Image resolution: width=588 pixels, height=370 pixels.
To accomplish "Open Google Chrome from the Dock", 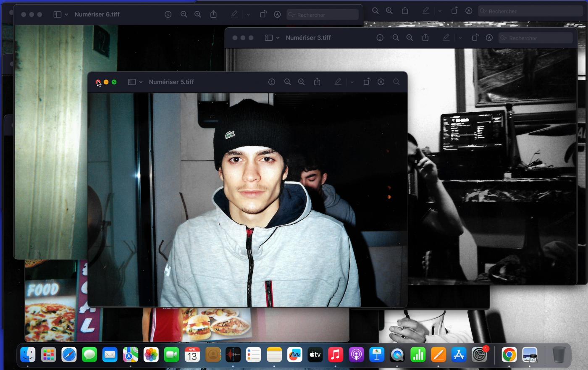I will pos(509,355).
